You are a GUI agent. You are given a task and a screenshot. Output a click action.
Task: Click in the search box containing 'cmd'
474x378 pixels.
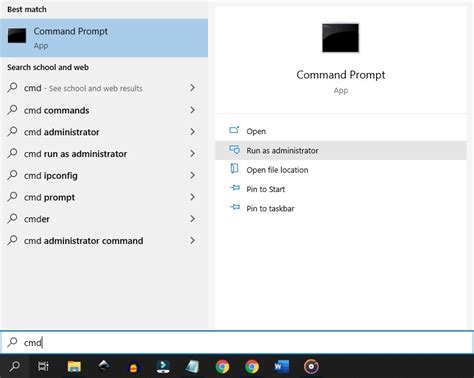237,342
